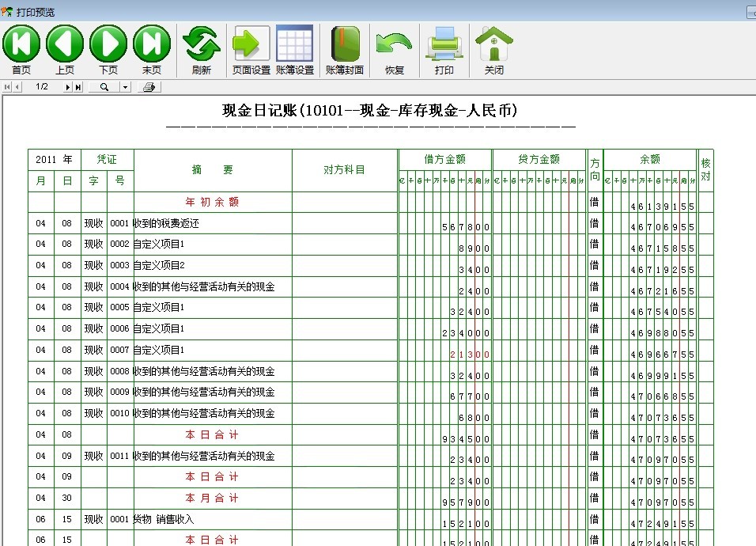Select 本日合计 in the 04-09 row
This screenshot has width=756, height=546.
tap(213, 476)
